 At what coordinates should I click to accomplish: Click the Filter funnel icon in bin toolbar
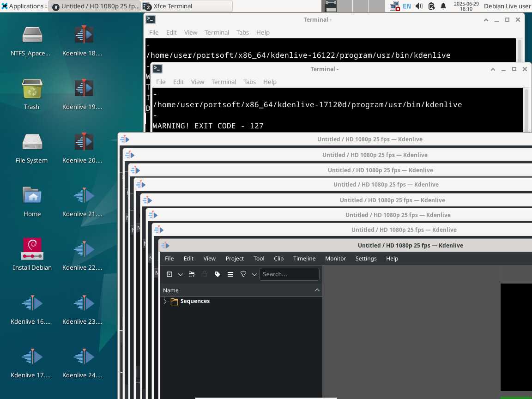tap(243, 274)
